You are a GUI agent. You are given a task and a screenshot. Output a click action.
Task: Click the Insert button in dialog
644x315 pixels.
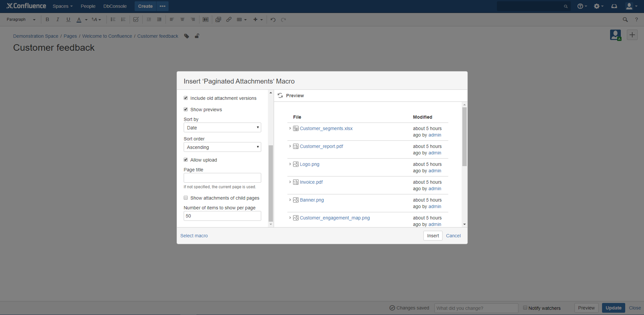[433, 236]
